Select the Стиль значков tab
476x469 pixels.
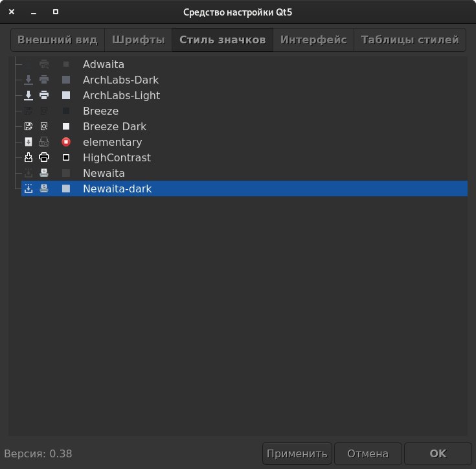tap(223, 40)
